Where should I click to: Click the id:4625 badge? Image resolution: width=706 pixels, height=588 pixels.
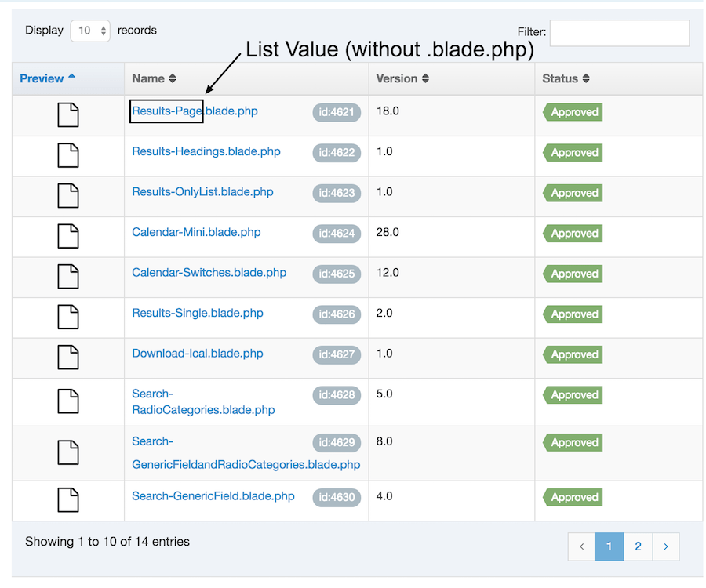tap(337, 274)
